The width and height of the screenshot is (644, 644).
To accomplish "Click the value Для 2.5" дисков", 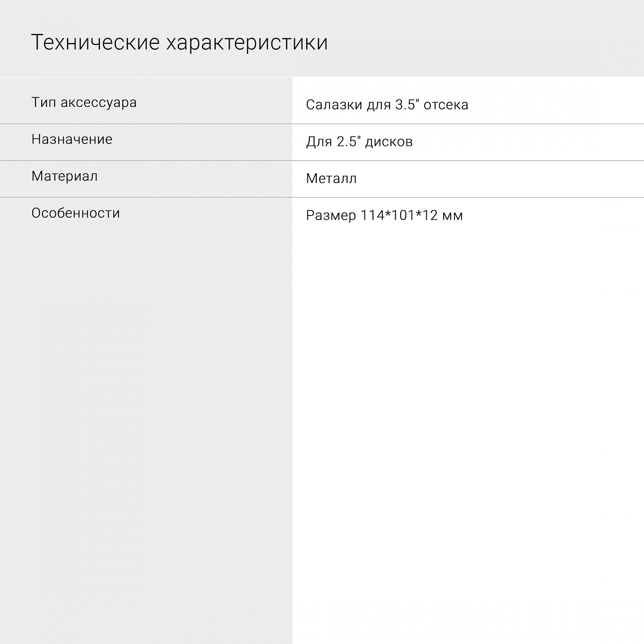I will 359,140.
